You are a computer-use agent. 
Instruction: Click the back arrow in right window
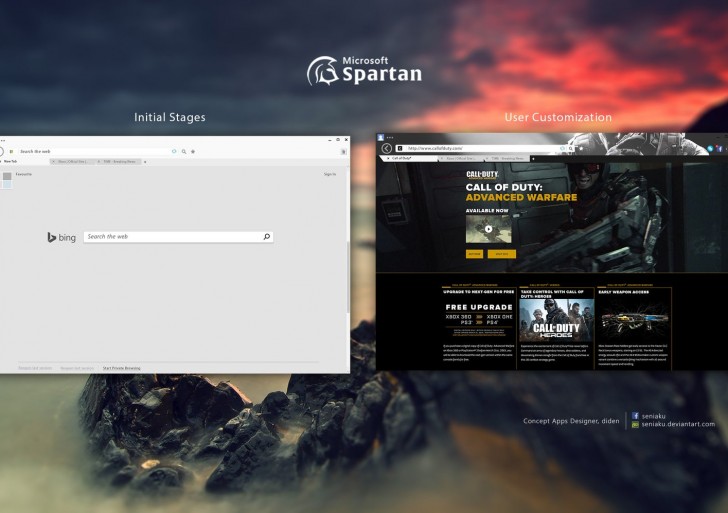tap(387, 148)
